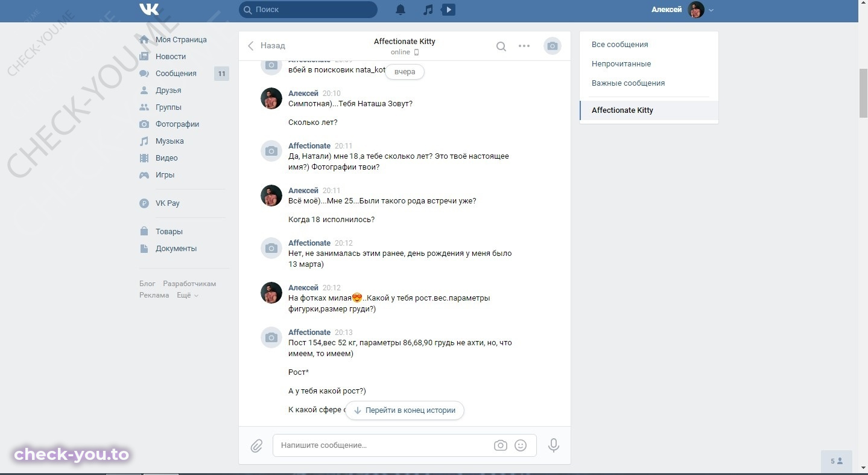Image resolution: width=868 pixels, height=475 pixels.
Task: Attach a file with the paperclip icon
Action: click(x=256, y=445)
